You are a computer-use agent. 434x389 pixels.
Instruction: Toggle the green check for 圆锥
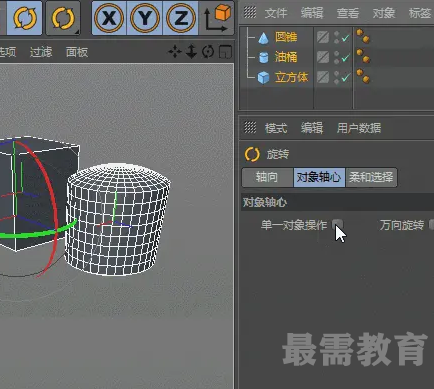click(x=345, y=38)
